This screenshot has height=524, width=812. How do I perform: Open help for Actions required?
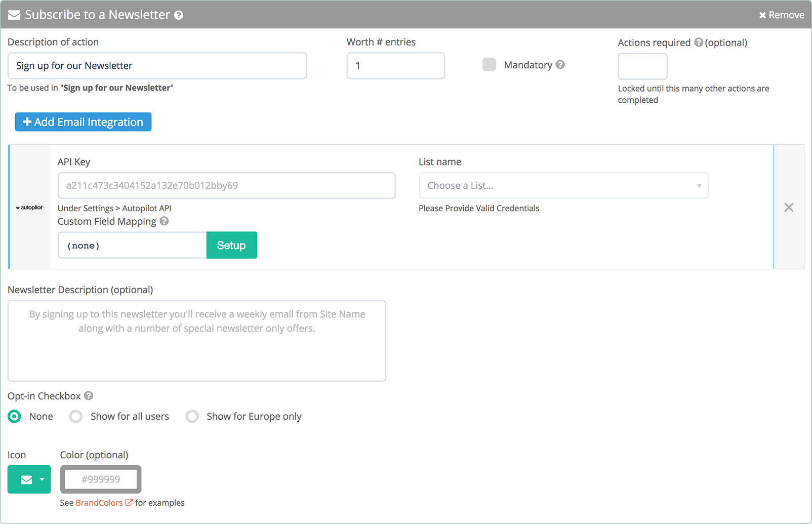click(x=699, y=43)
